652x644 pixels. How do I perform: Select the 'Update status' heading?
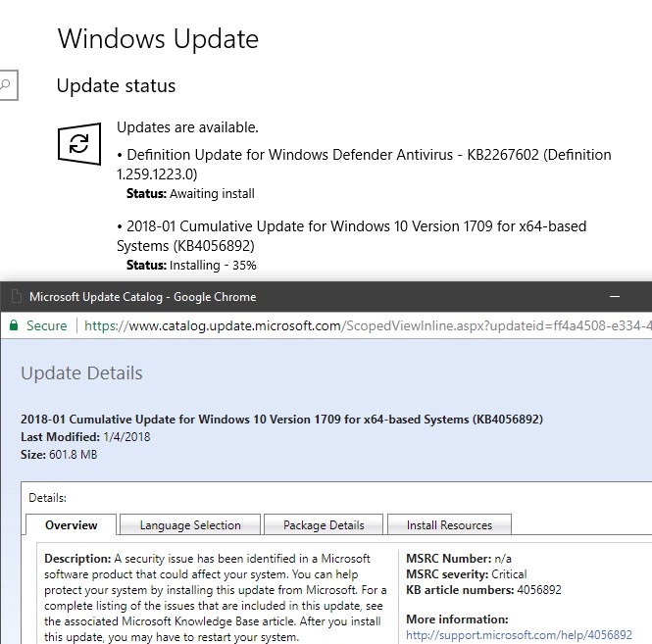pyautogui.click(x=116, y=85)
